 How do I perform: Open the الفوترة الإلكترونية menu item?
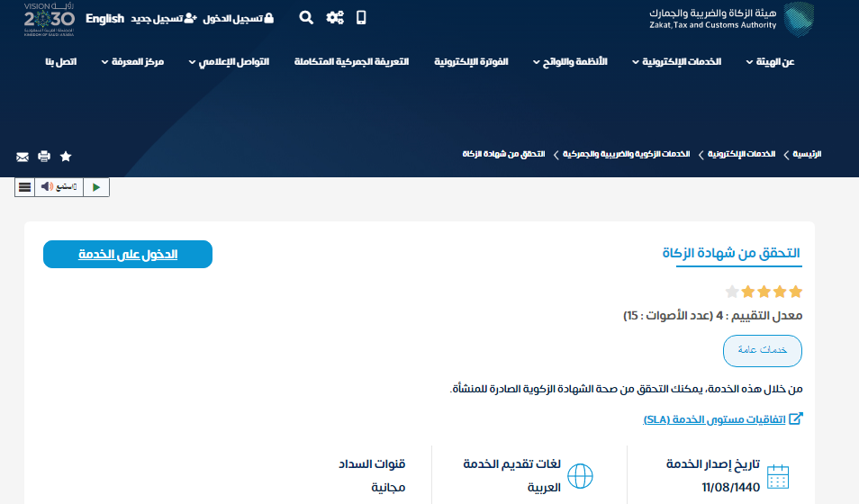471,62
